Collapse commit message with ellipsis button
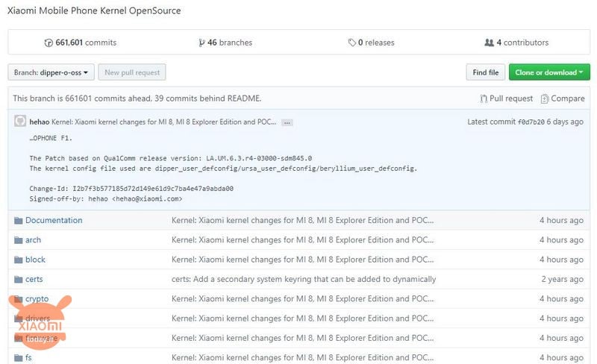Viewport: 597px width, 364px height. coord(287,122)
